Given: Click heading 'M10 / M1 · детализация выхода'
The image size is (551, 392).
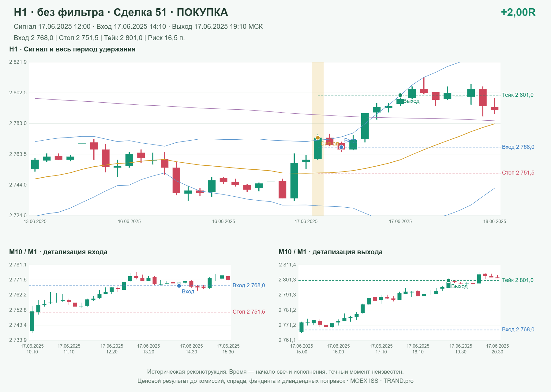Looking at the screenshot, I should tap(330, 252).
